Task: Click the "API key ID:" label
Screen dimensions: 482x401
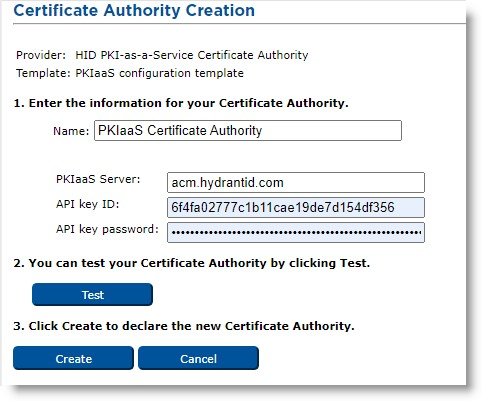Action: coord(88,204)
